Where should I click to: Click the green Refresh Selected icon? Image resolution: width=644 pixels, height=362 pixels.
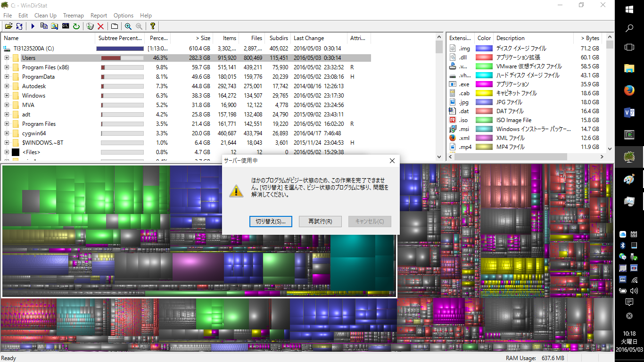point(76,26)
